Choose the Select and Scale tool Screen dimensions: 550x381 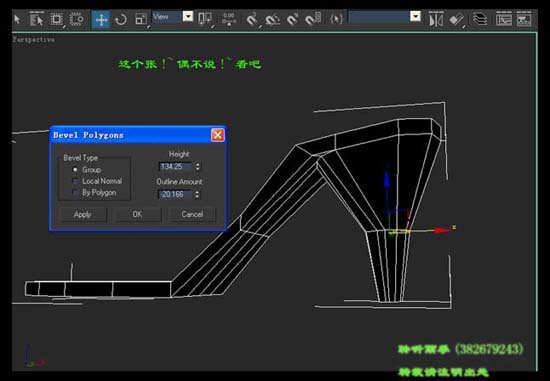(x=141, y=19)
